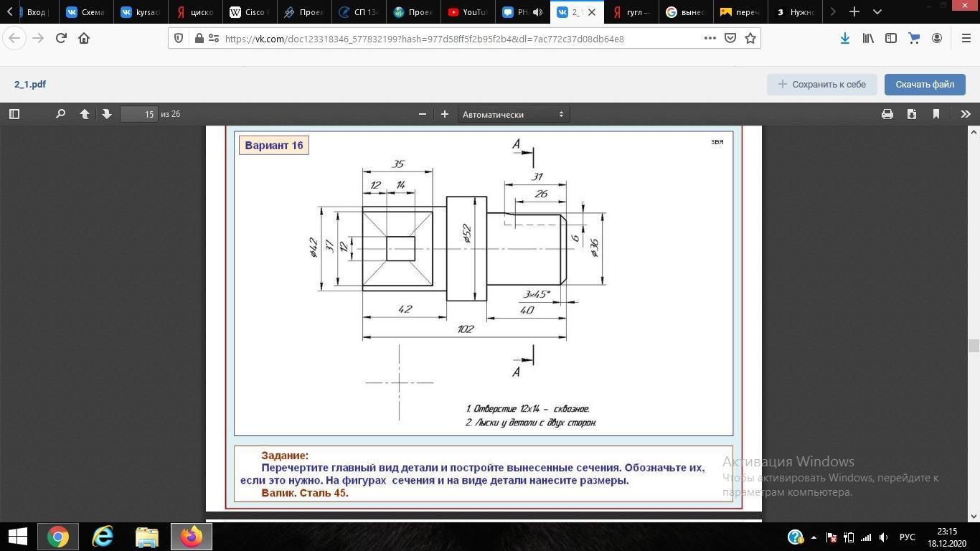Click the PDF vertical scrollbar thumb

974,346
